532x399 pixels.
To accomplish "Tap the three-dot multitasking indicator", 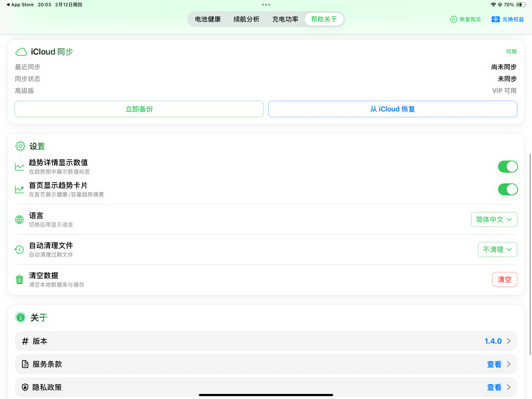I will click(266, 4).
